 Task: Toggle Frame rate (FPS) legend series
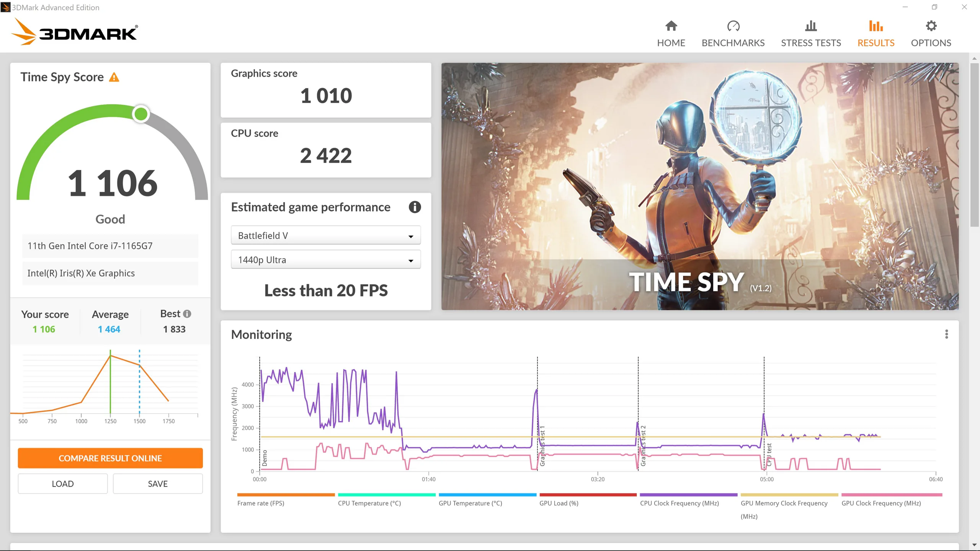point(261,503)
